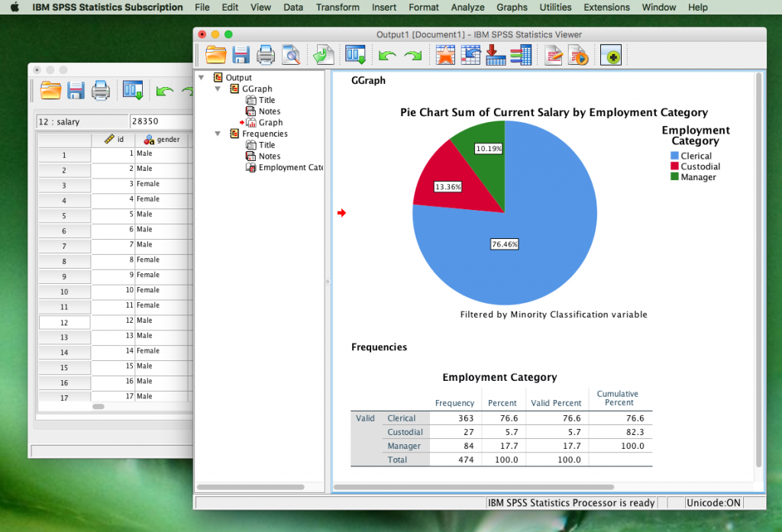Click the green plus icon at toolbar end
This screenshot has height=532, width=782.
pyautogui.click(x=610, y=54)
